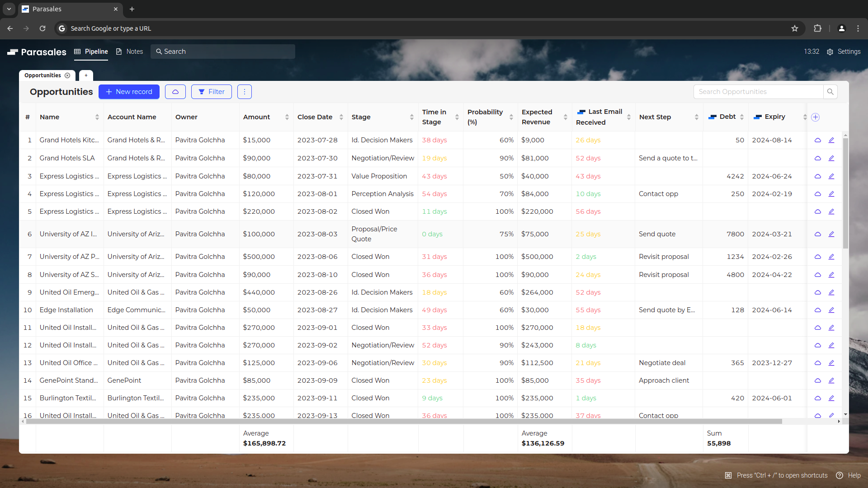Click the scroll right arrow
The height and width of the screenshot is (488, 868).
pyautogui.click(x=839, y=421)
